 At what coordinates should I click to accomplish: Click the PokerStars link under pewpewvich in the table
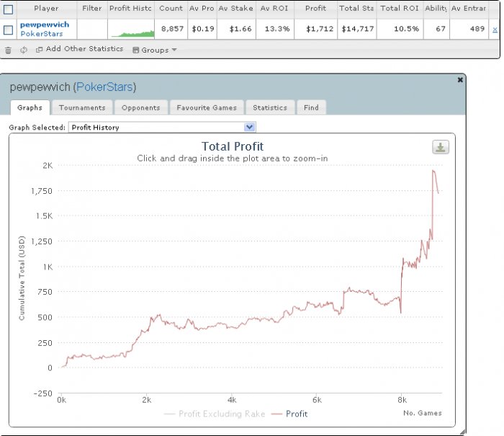(x=42, y=33)
